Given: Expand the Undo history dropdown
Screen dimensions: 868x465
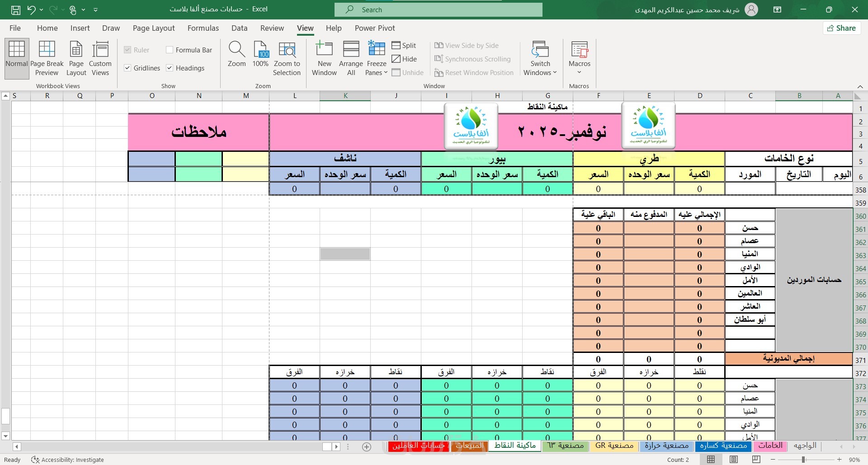Looking at the screenshot, I should tap(41, 9).
